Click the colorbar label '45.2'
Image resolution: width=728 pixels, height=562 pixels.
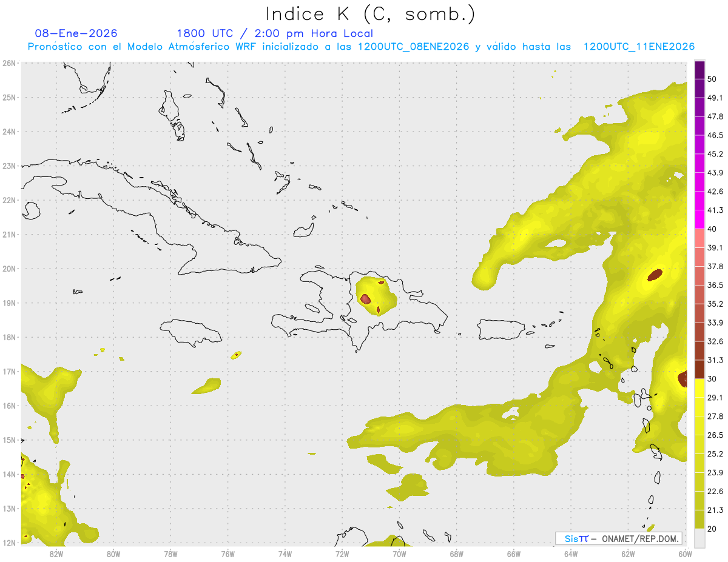tap(715, 154)
